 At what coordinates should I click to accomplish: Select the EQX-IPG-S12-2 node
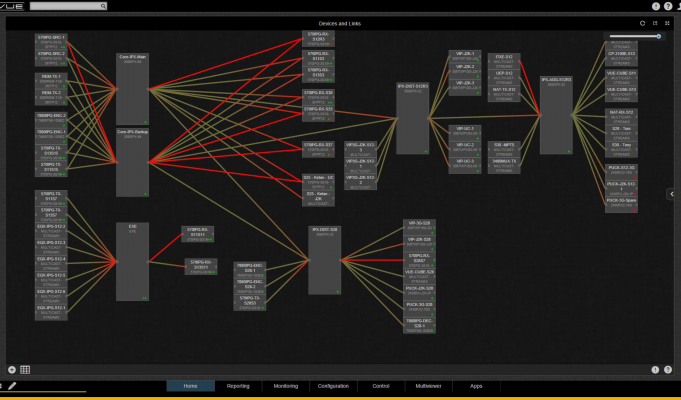tap(51, 231)
